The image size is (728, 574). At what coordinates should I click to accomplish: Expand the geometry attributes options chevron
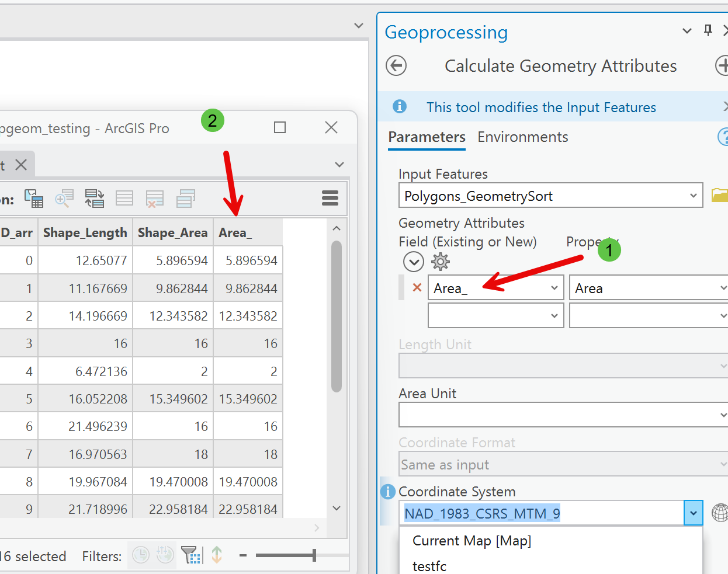[x=413, y=262]
